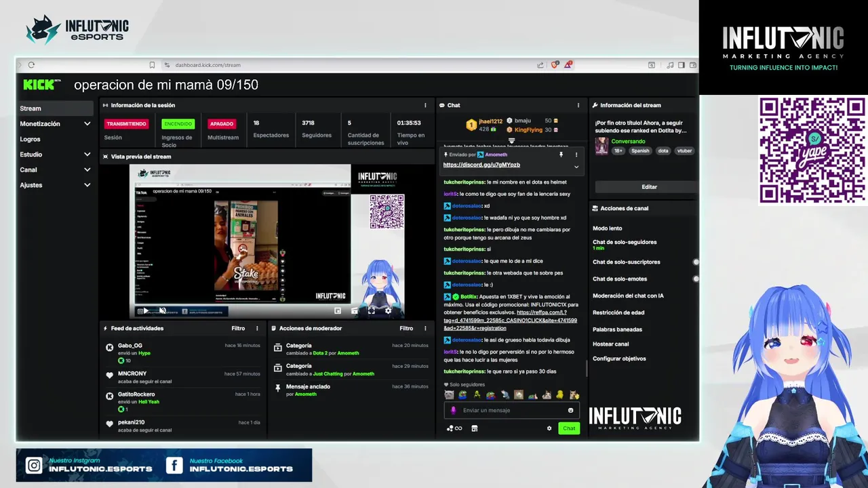Open Restricción de edad channel action
868x488 pixels.
(x=618, y=312)
